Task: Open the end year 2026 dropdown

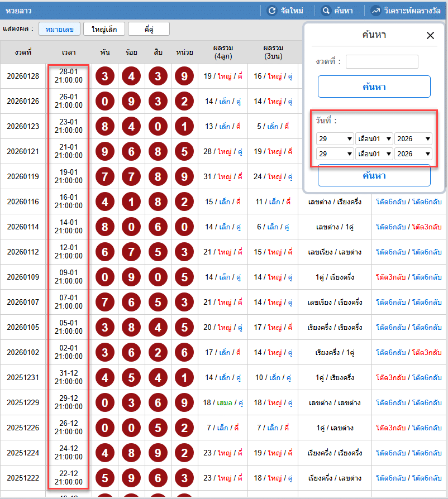Action: click(x=413, y=153)
